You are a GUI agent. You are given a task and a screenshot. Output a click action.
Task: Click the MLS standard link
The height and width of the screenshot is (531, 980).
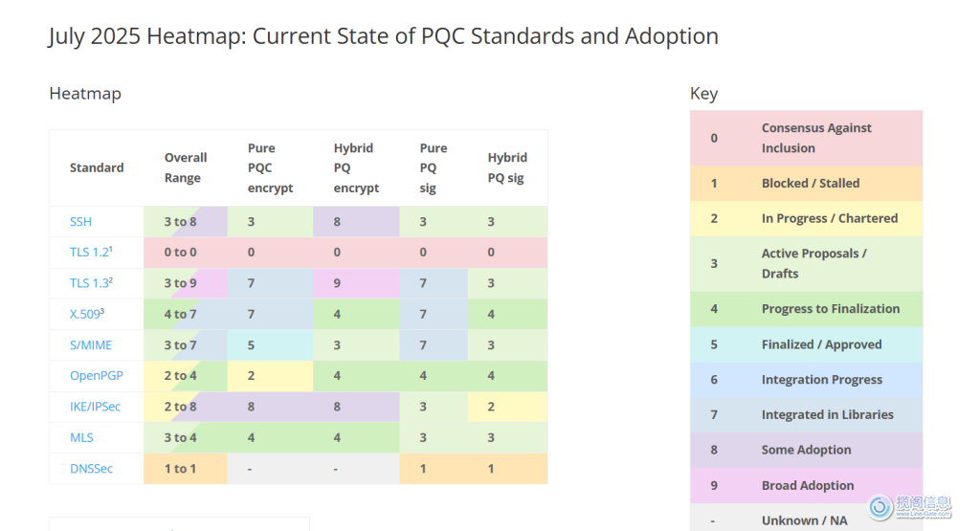tap(82, 438)
